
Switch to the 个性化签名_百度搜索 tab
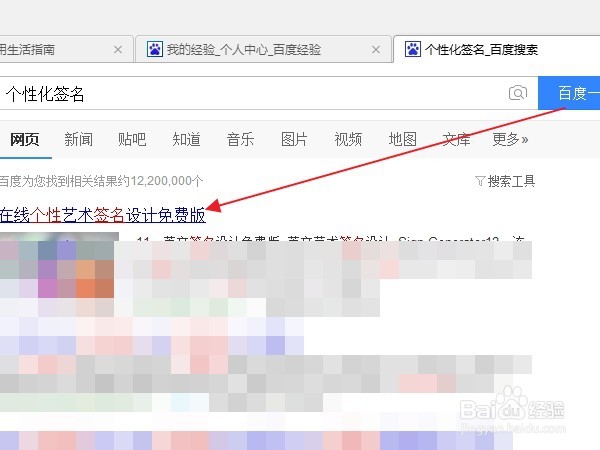tap(497, 49)
